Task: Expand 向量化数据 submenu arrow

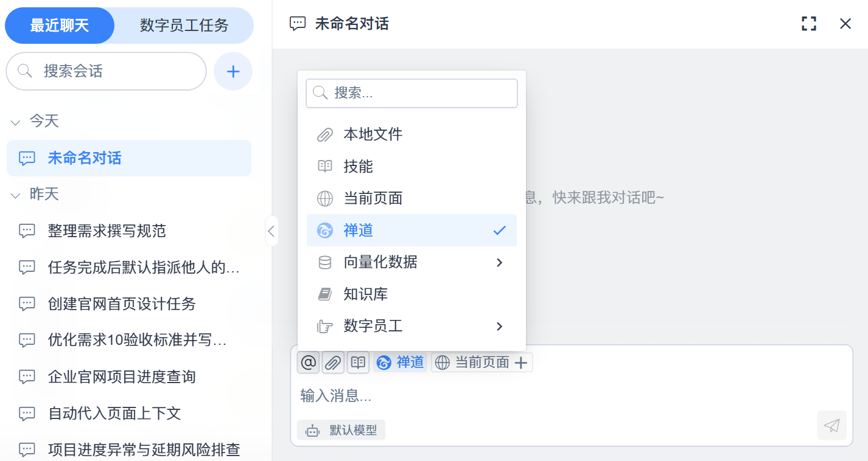Action: pos(500,263)
